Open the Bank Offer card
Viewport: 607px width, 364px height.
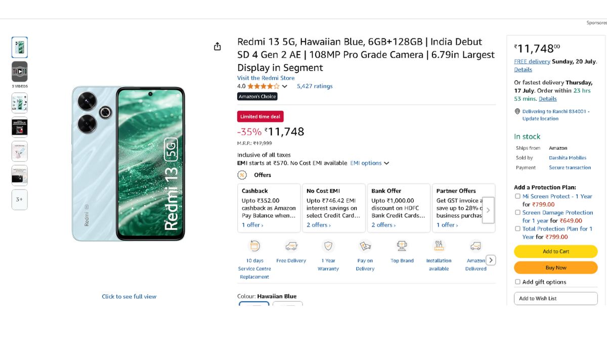point(399,208)
